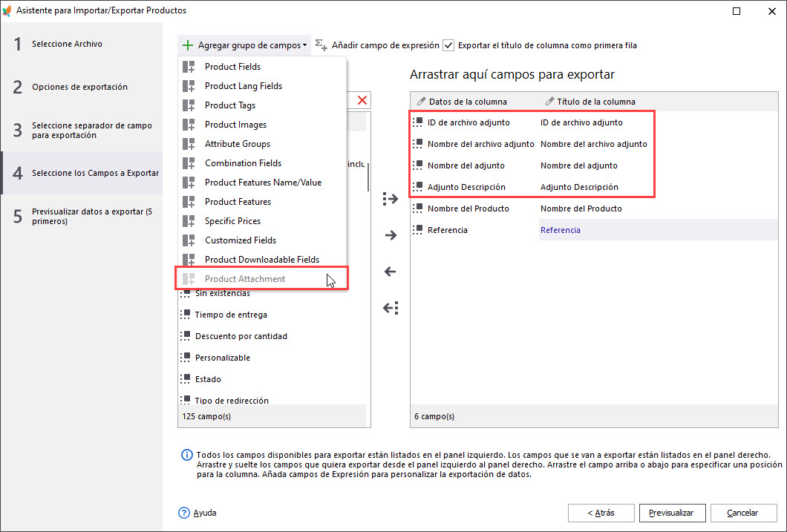Clear the field search with red X
787x532 pixels.
point(362,100)
